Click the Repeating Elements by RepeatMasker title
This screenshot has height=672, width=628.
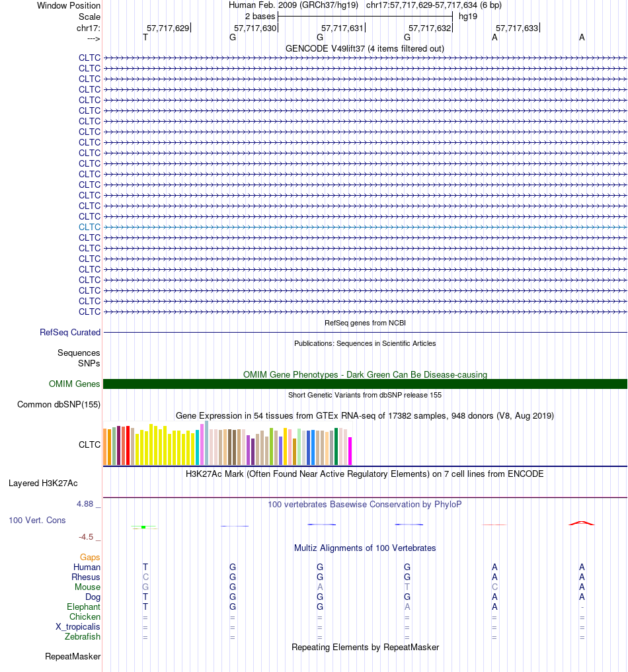(x=365, y=647)
